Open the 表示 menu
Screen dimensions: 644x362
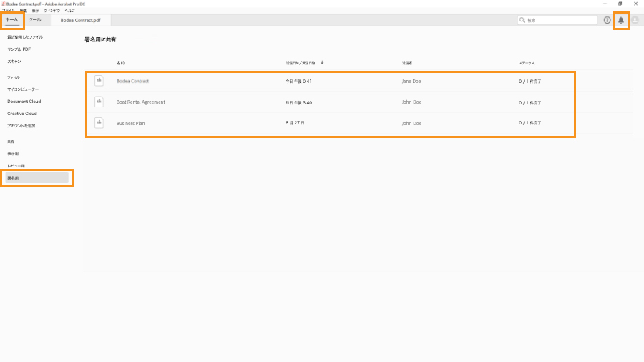[x=36, y=11]
